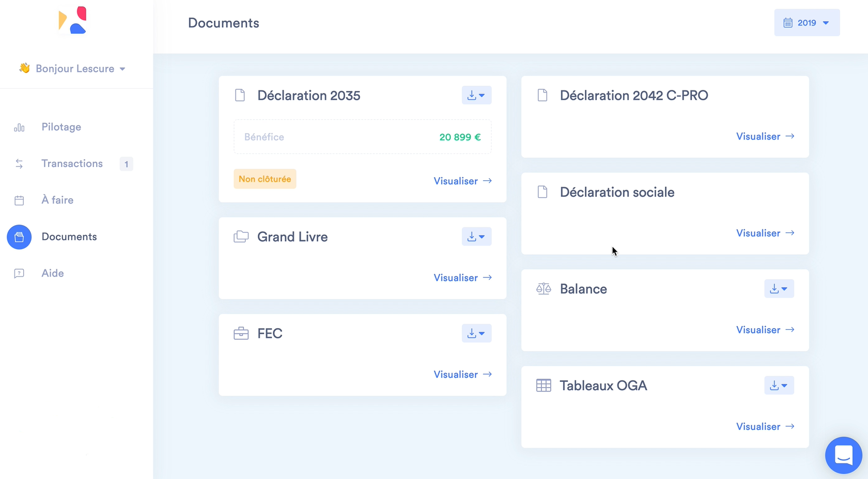868x479 pixels.
Task: Expand the Balance download options
Action: tap(779, 289)
